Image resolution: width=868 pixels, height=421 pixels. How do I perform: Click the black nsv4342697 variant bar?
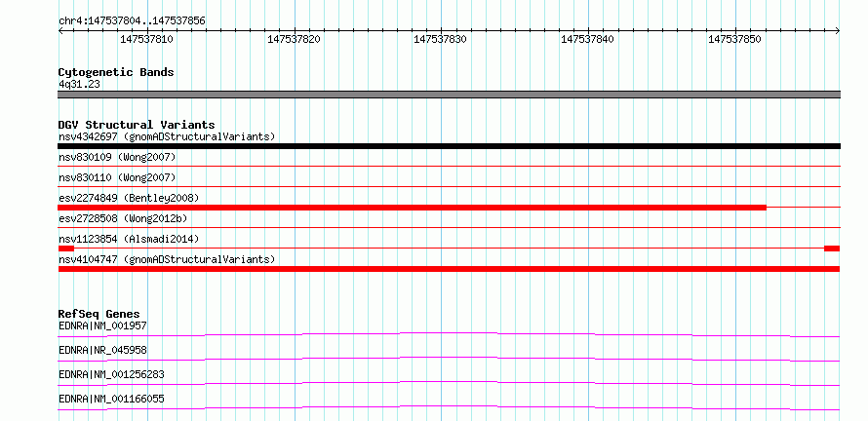449,146
